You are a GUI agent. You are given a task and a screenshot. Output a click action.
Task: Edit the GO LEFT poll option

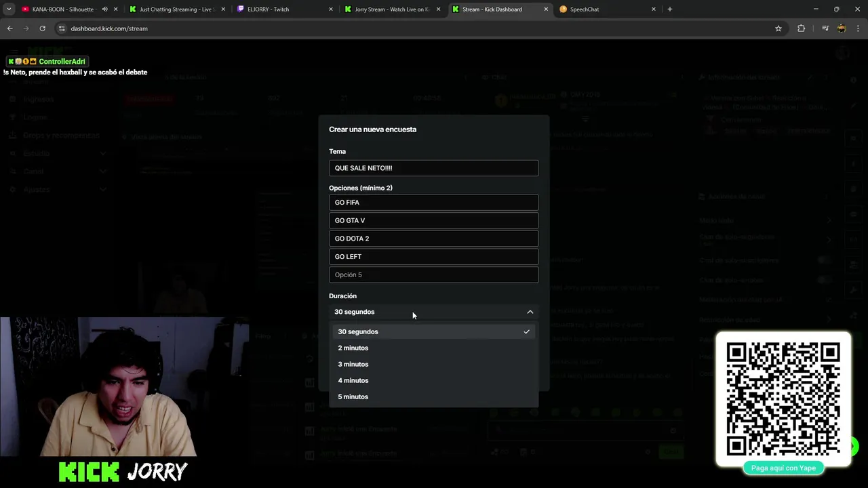click(434, 256)
